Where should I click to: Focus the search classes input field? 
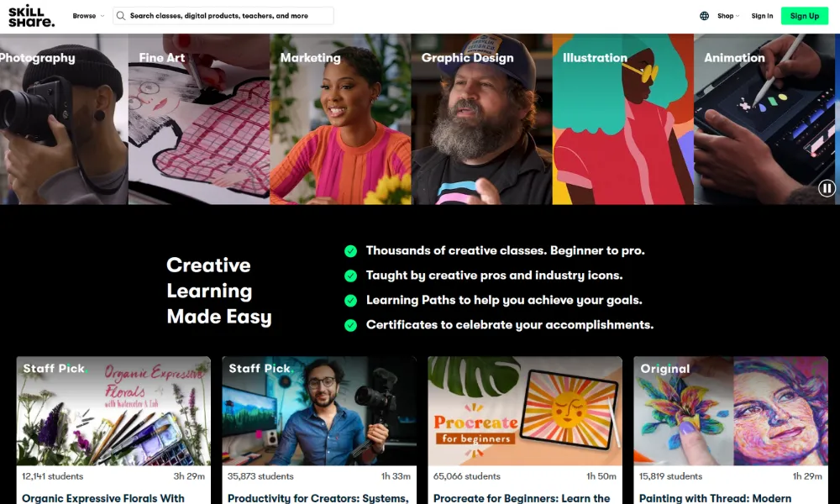(x=223, y=16)
